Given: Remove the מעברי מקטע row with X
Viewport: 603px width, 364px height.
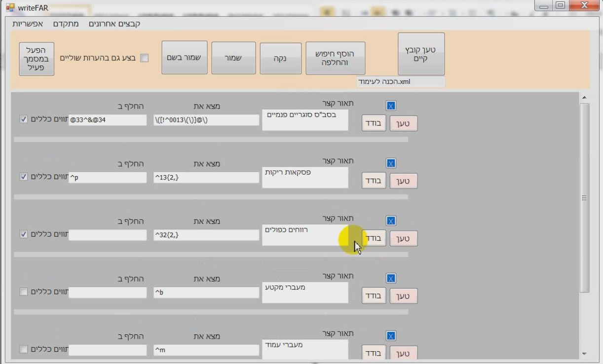Looking at the screenshot, I should 391,279.
